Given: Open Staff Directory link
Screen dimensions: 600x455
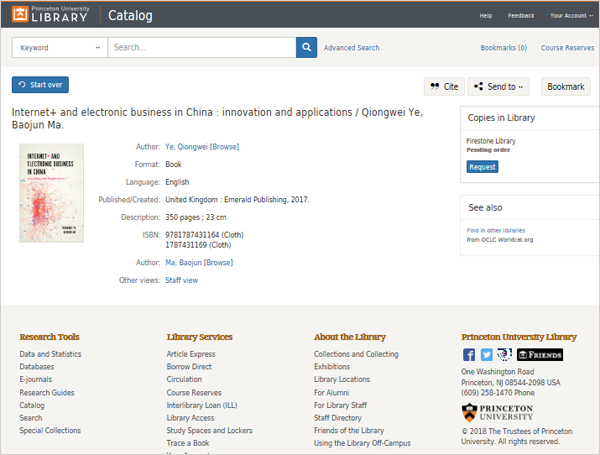Looking at the screenshot, I should [338, 418].
